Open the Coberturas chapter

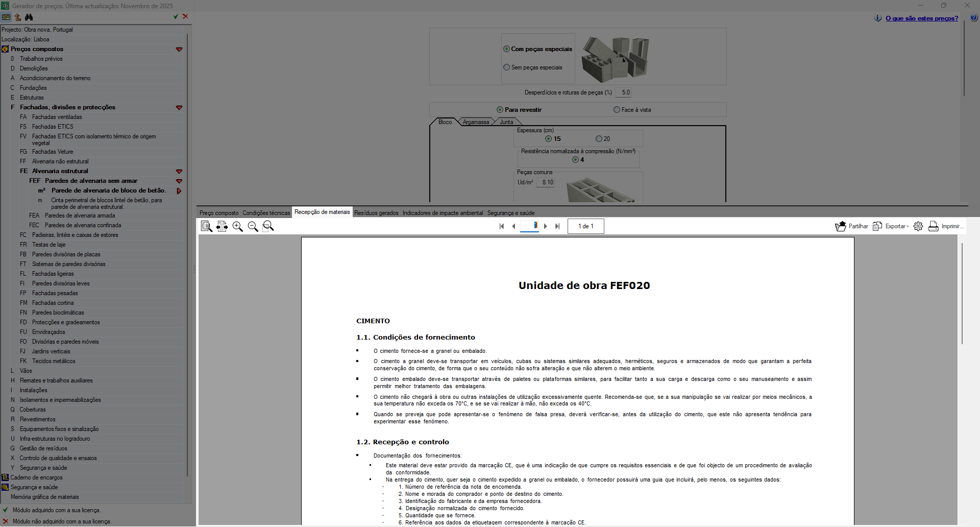33,410
